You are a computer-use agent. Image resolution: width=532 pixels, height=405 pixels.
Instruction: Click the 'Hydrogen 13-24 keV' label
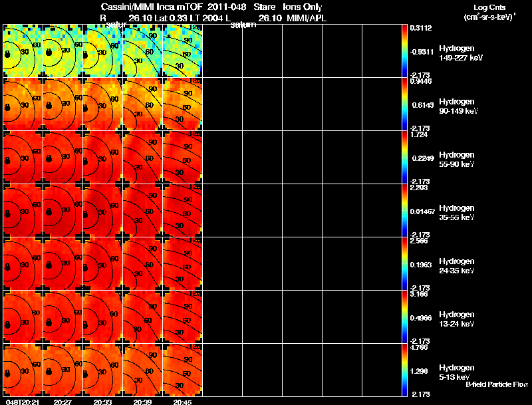click(457, 319)
